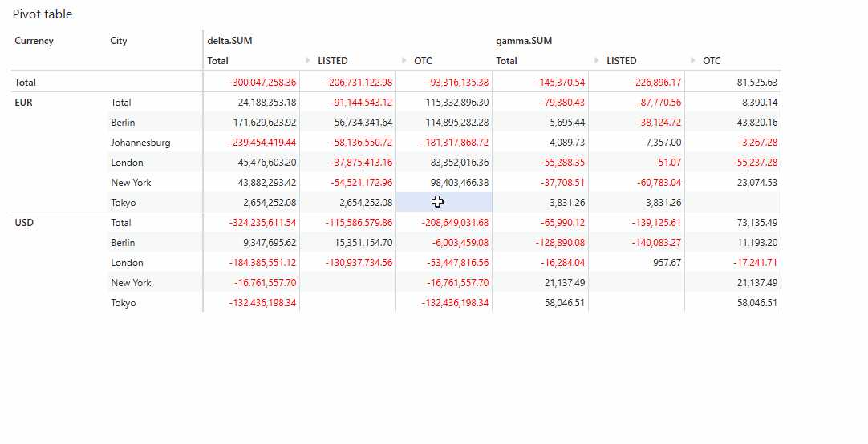The height and width of the screenshot is (444, 868).
Task: Select the Berlin label under EUR
Action: click(123, 122)
